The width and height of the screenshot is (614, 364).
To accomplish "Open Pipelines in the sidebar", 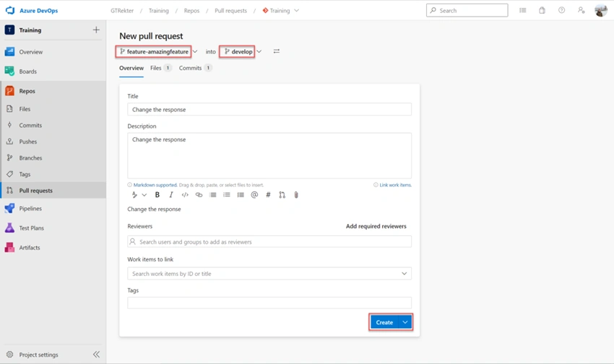I will tap(30, 209).
